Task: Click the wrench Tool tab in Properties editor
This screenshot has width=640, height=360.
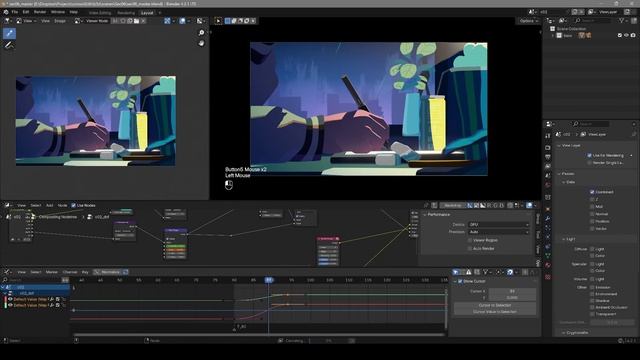Action: click(x=548, y=136)
